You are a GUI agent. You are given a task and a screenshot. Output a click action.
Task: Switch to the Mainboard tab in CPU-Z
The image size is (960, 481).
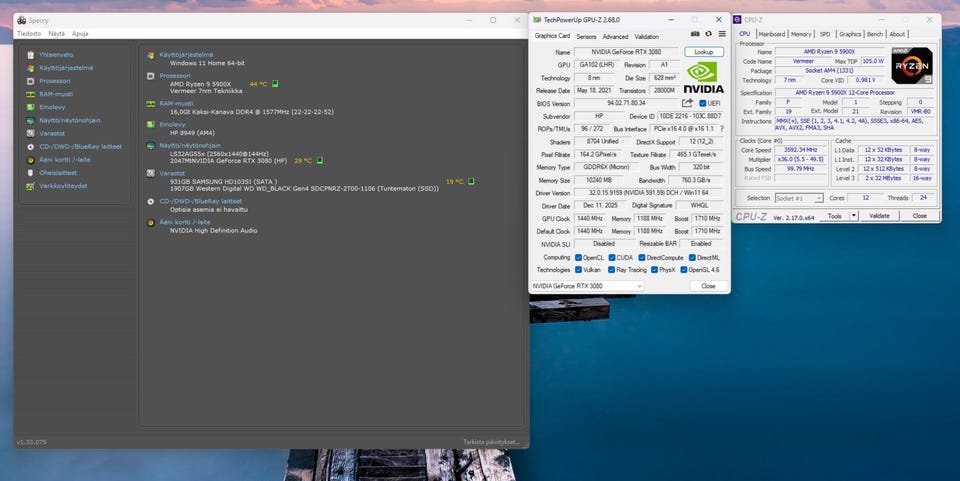coord(771,34)
